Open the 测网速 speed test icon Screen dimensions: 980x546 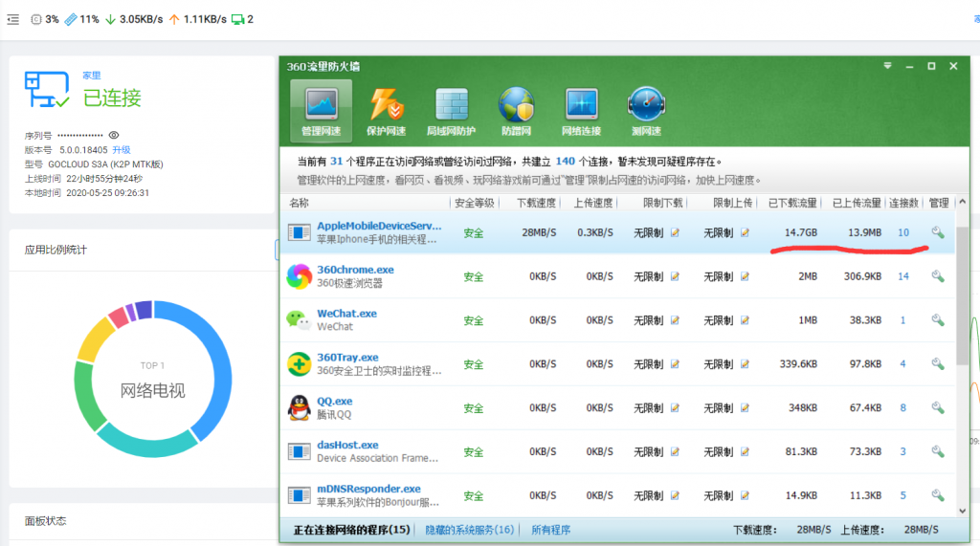pyautogui.click(x=646, y=112)
